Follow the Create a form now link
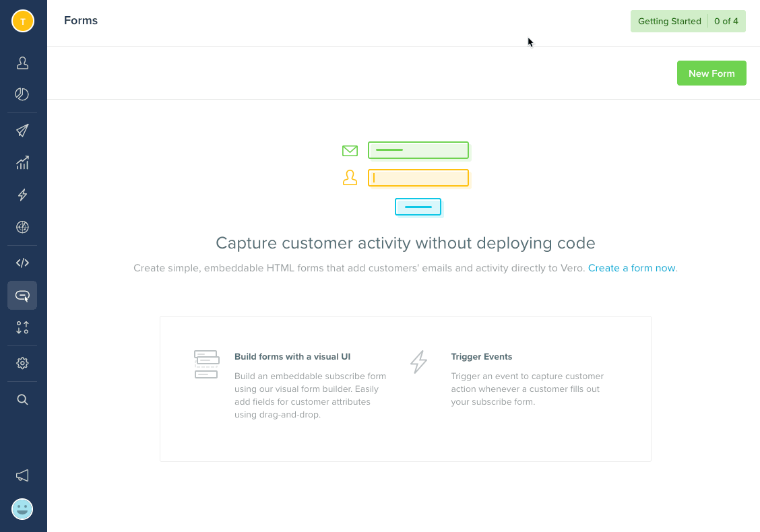760x532 pixels. click(631, 267)
